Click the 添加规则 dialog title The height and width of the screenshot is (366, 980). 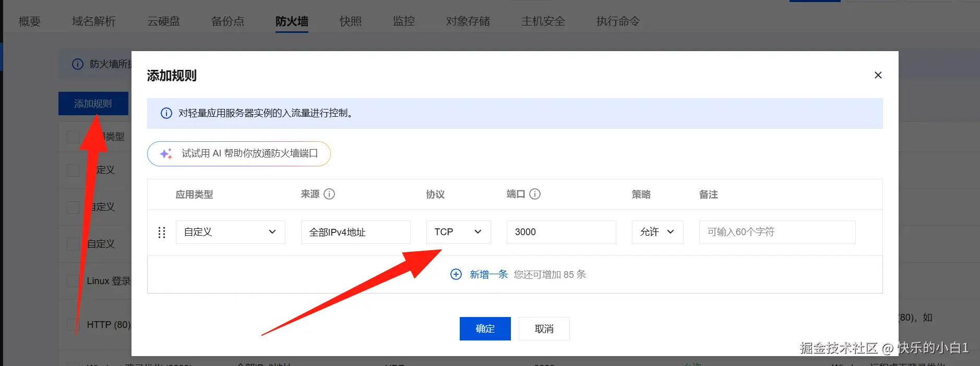point(172,76)
